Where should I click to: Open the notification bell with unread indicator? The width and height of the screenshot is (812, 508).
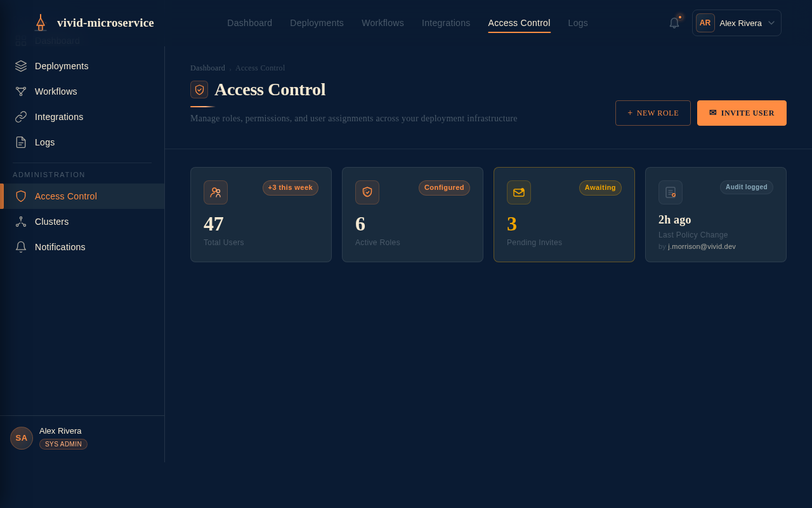point(672,23)
